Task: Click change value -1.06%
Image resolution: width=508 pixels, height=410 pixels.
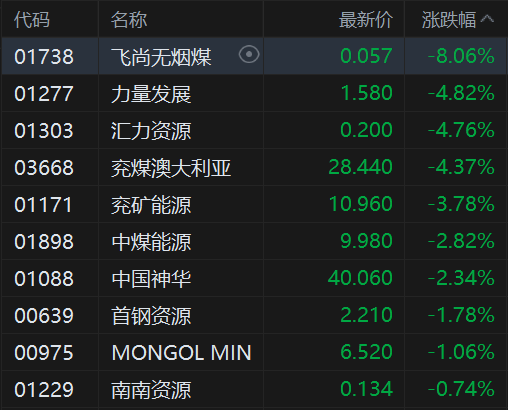Action: 461,352
